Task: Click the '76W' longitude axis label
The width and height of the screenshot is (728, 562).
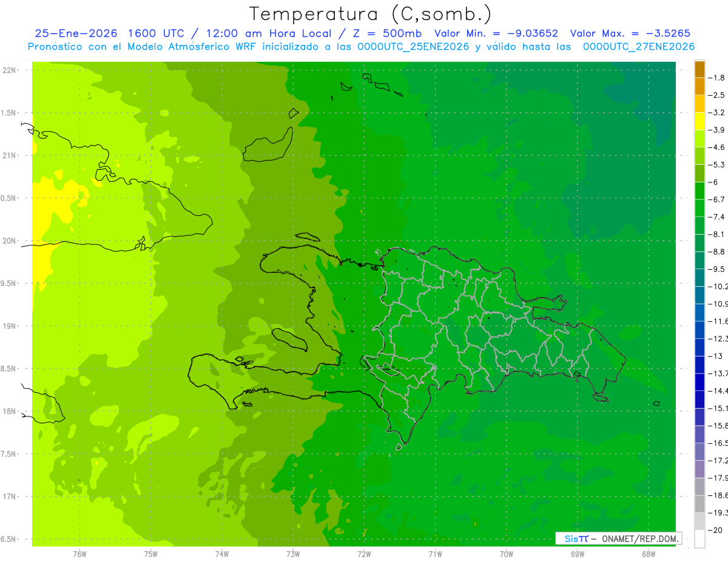Action: click(79, 554)
